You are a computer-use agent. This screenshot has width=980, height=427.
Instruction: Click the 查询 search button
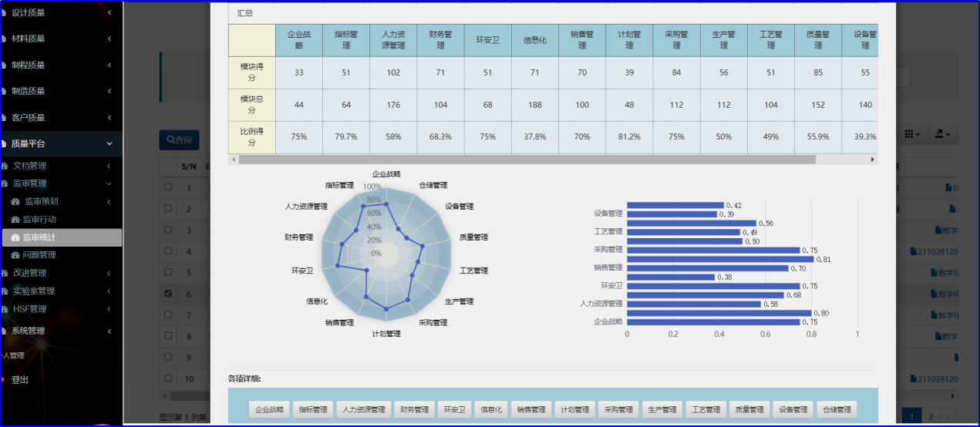point(179,140)
